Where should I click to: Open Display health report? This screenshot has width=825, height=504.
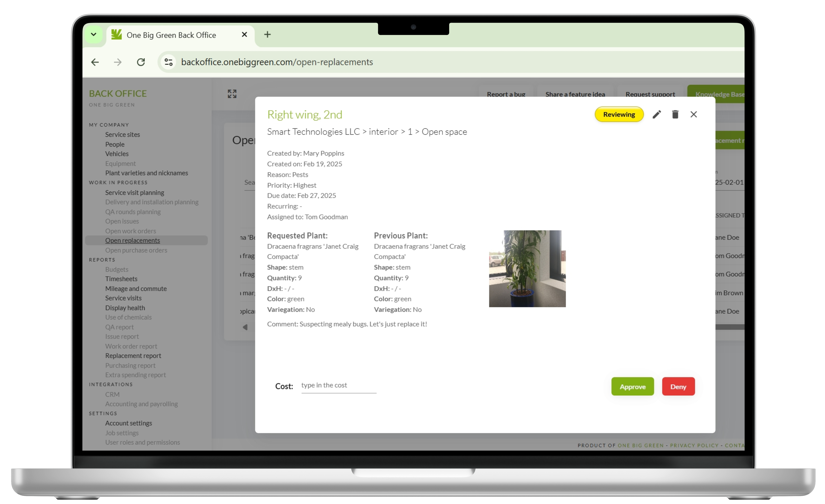pyautogui.click(x=125, y=308)
